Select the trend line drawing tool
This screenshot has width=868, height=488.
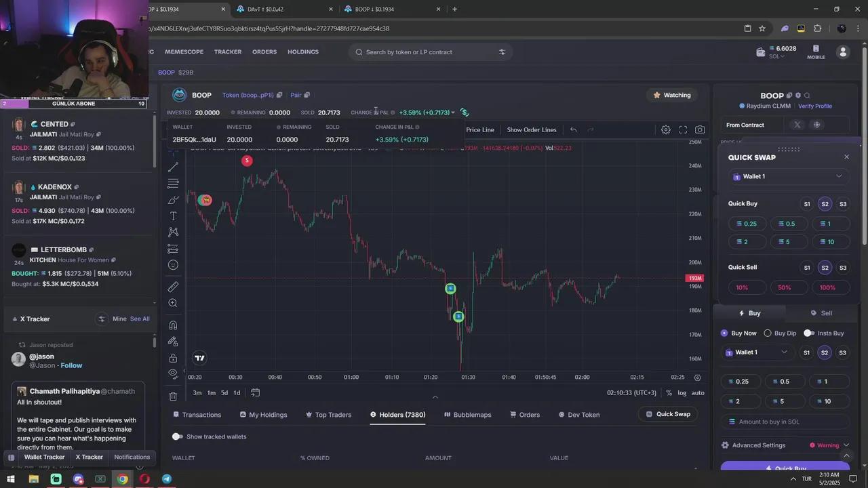[x=173, y=167]
